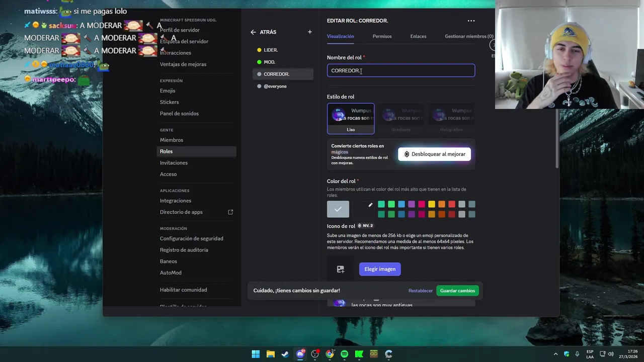Open the Gestionar miembros (0) tab
Image resolution: width=644 pixels, height=362 pixels.
click(469, 36)
